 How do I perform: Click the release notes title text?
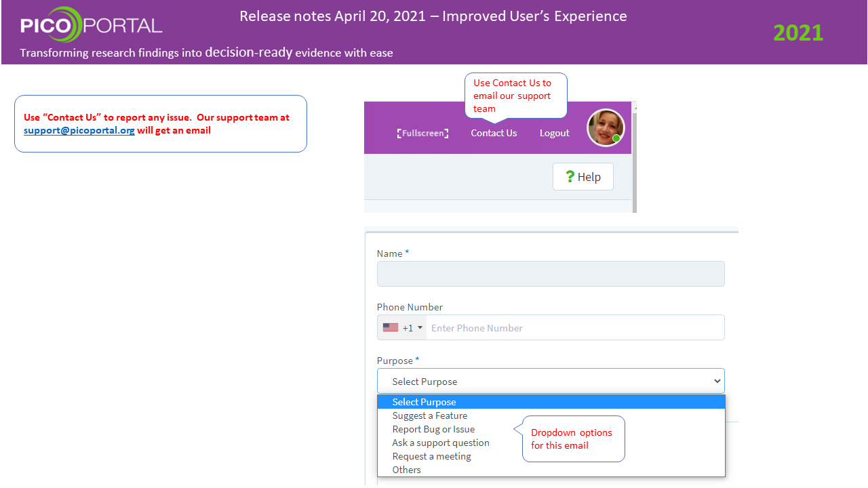pos(433,16)
